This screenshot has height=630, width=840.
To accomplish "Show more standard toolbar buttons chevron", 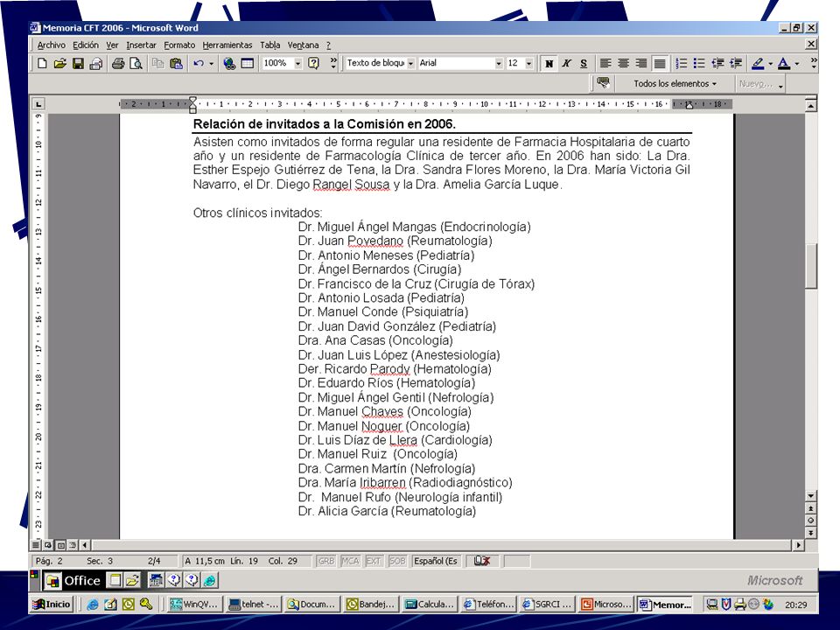I will pos(333,63).
